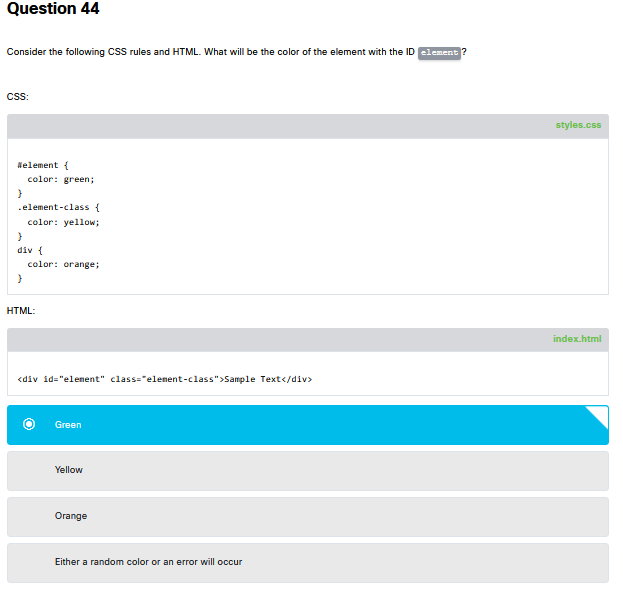Screen dimensions: 623x615
Task: Click the styles.css file label
Action: pyautogui.click(x=578, y=125)
